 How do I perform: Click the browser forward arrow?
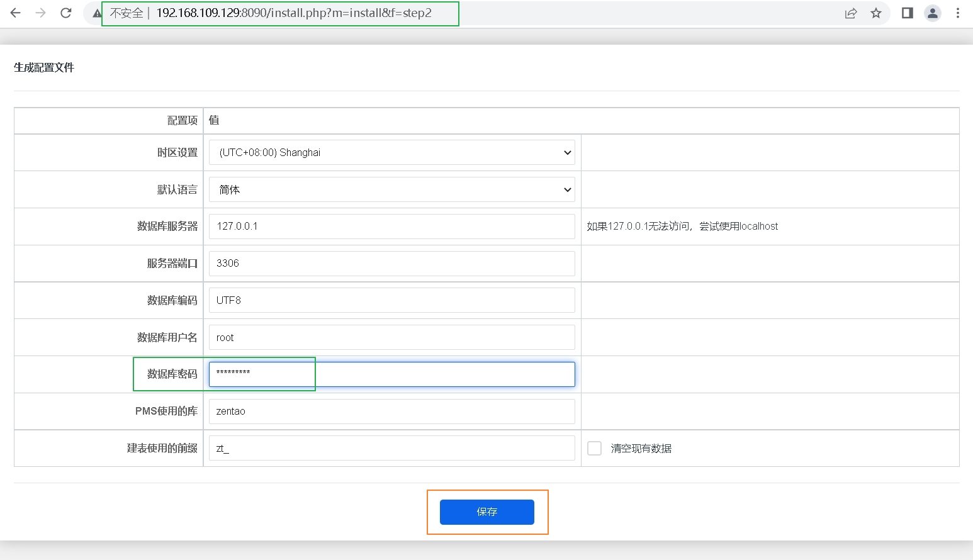click(41, 13)
